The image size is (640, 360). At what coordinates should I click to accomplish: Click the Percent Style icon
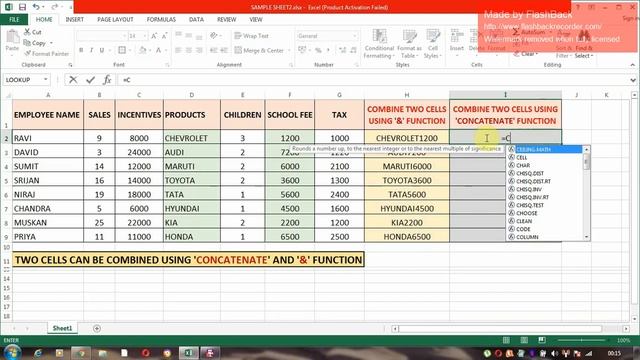[x=318, y=50]
